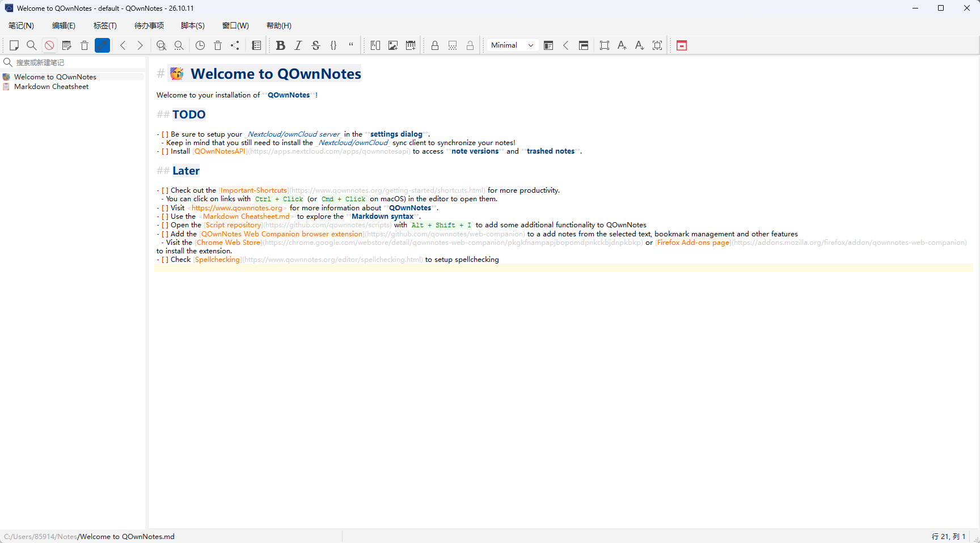Open the 帮助(H) menu
980x543 pixels.
tap(279, 26)
